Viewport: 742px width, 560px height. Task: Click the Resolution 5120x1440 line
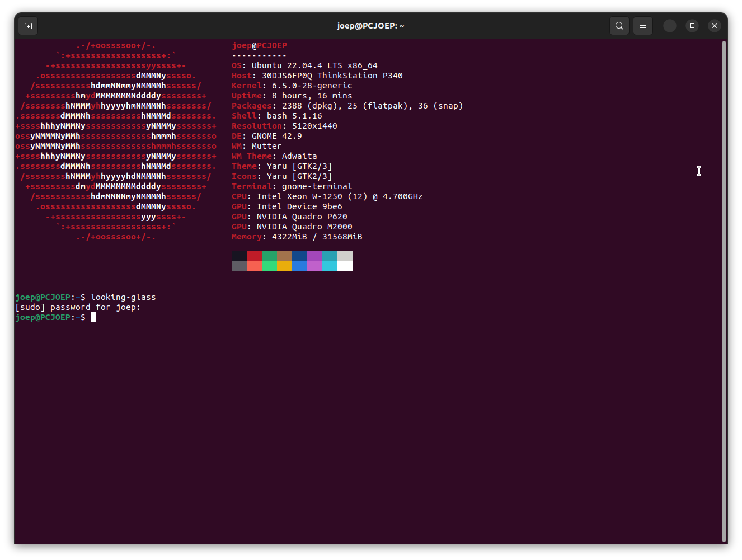tap(284, 126)
